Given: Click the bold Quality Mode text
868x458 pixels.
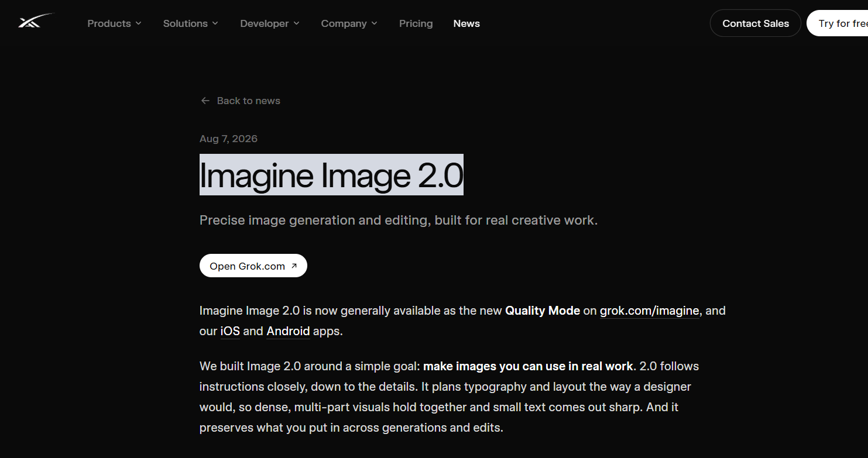Looking at the screenshot, I should click(543, 311).
